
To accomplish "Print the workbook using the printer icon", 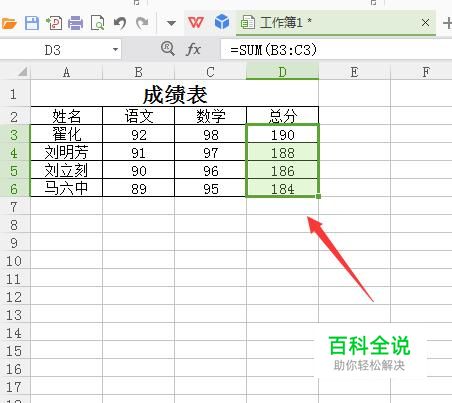I will [x=75, y=23].
